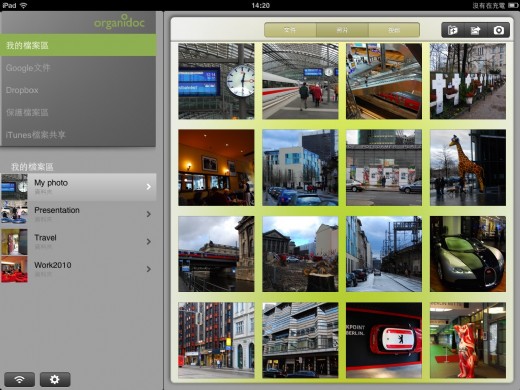Expand Travel folder chevron
The width and height of the screenshot is (520, 390).
(x=149, y=242)
